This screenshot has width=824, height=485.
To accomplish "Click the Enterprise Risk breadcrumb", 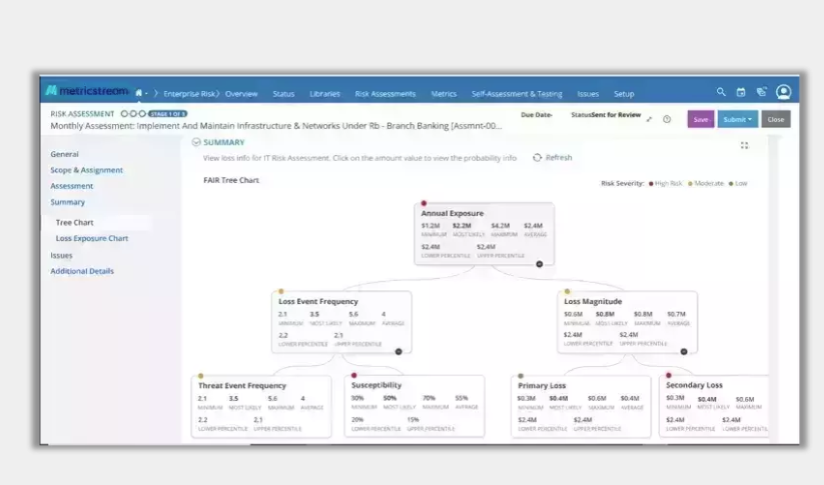I will point(190,94).
